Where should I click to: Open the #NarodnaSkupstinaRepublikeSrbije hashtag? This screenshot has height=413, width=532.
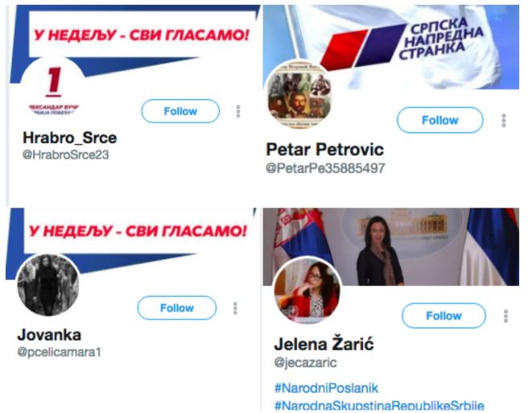point(379,405)
